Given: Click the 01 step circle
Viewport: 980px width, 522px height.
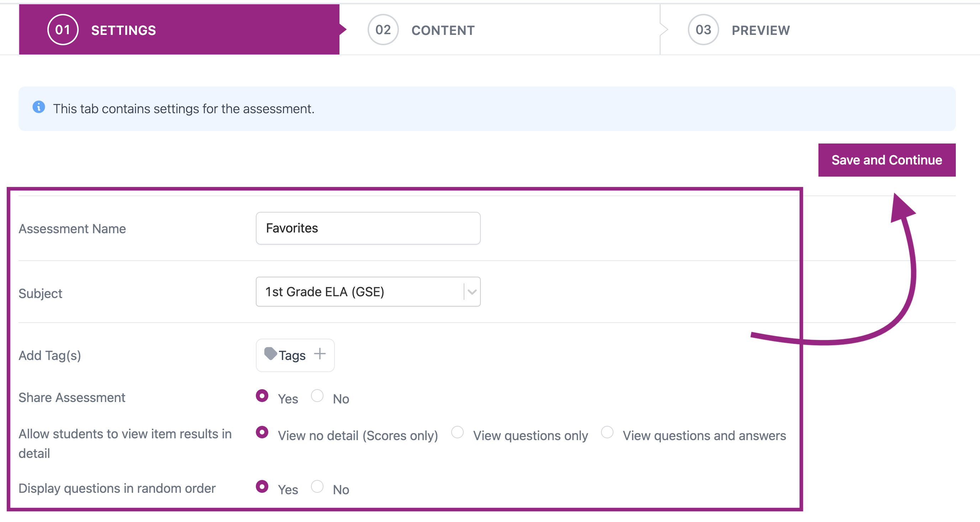Looking at the screenshot, I should point(63,30).
